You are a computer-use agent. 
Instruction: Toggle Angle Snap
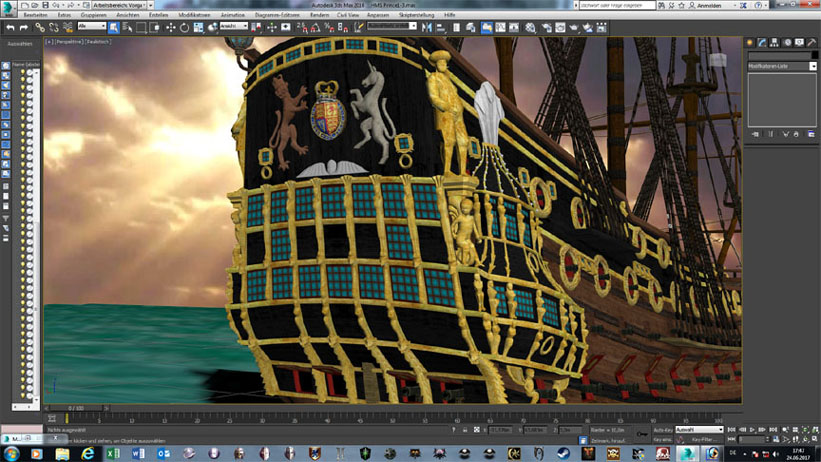[x=316, y=27]
